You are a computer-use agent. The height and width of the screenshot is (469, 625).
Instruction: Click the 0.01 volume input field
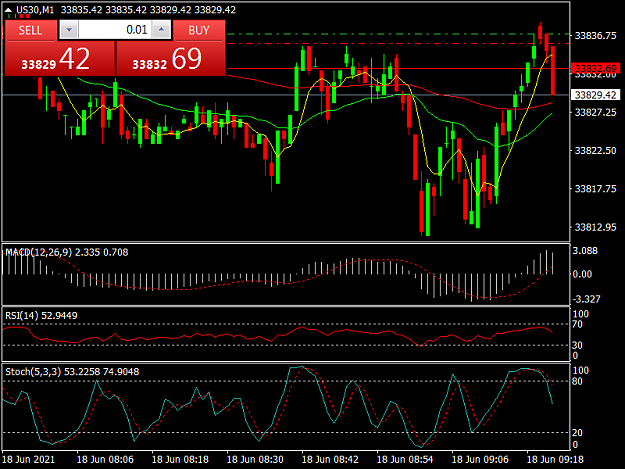click(x=115, y=30)
